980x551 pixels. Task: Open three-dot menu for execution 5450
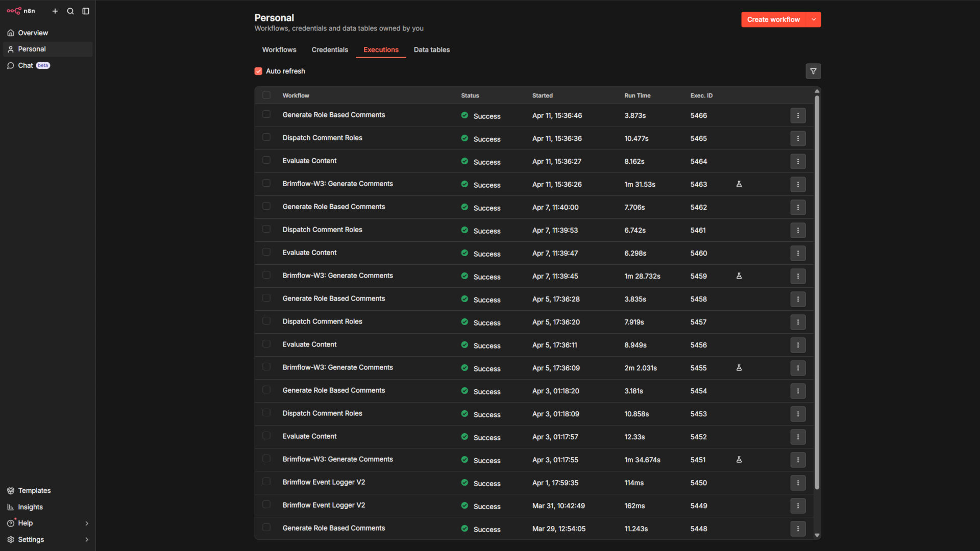tap(798, 483)
